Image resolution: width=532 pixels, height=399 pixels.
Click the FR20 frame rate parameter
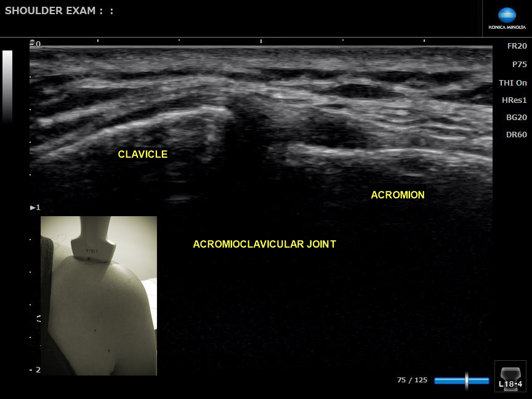point(517,46)
